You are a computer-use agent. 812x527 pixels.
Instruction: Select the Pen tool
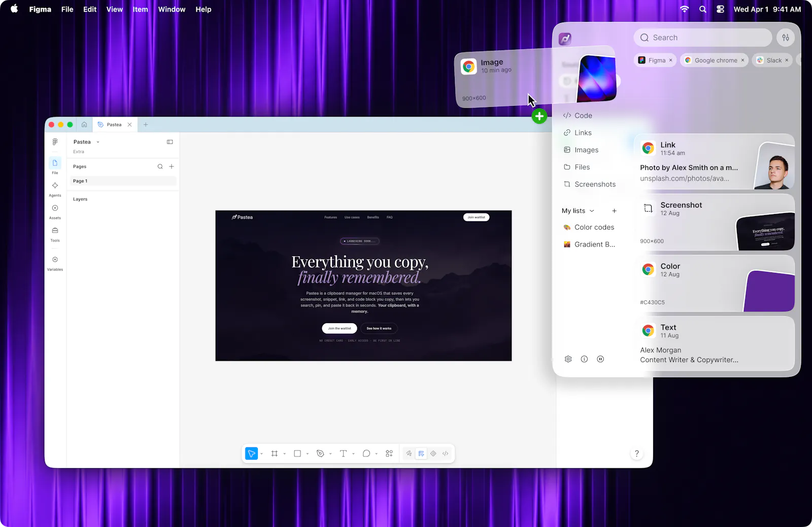tap(320, 453)
